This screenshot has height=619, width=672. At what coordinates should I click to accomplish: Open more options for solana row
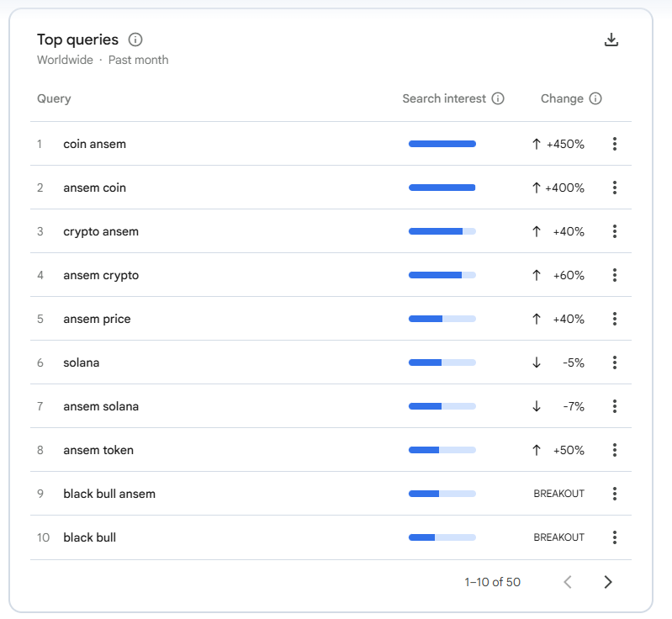click(x=615, y=362)
